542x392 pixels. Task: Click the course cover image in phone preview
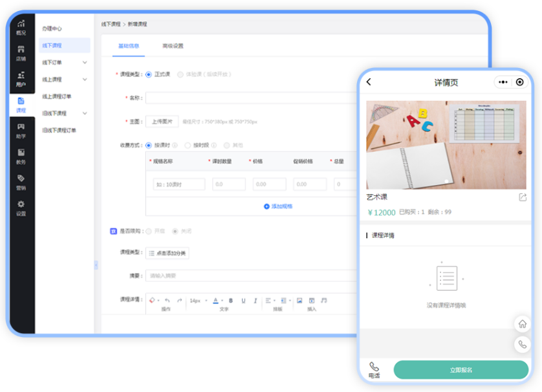[446, 145]
